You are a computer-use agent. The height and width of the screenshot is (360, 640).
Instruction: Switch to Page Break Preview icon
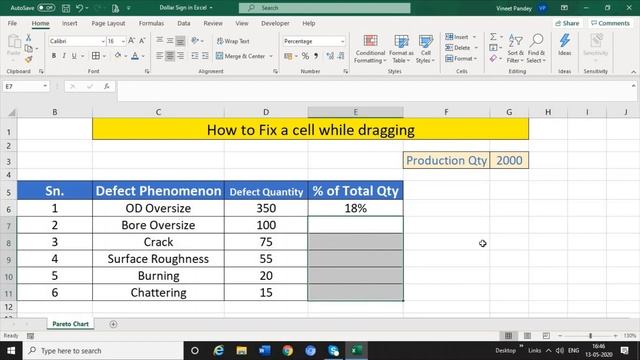point(546,336)
